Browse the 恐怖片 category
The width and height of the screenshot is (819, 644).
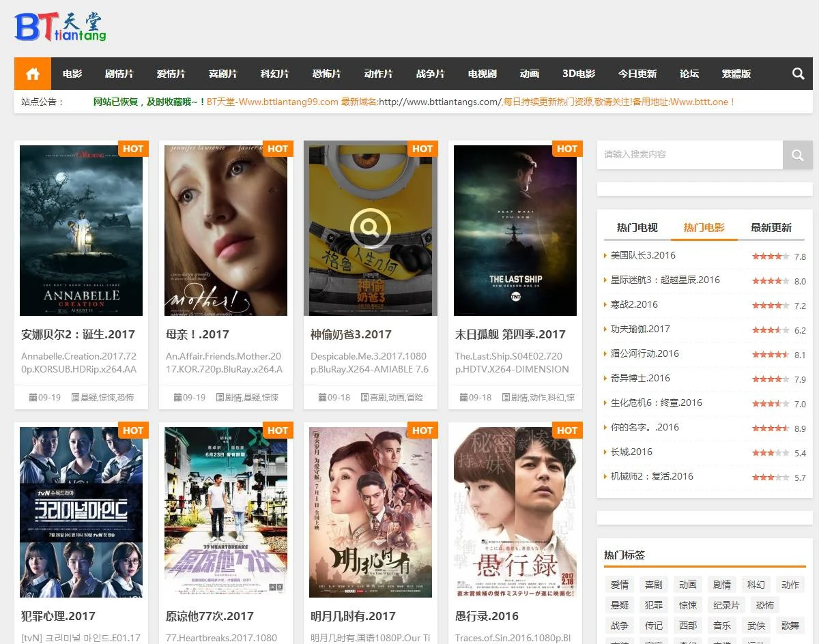(327, 74)
